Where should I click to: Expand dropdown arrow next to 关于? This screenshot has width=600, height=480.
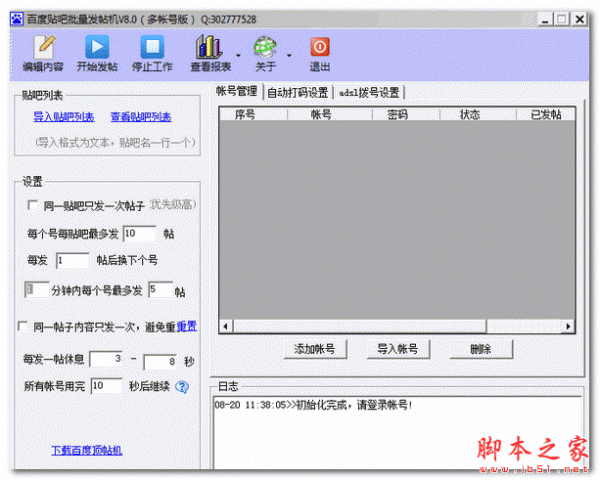click(x=289, y=56)
